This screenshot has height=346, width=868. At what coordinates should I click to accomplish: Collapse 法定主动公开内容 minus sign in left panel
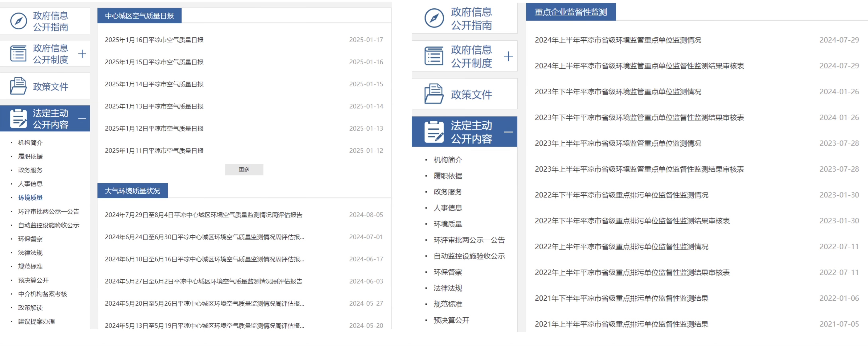coord(82,119)
